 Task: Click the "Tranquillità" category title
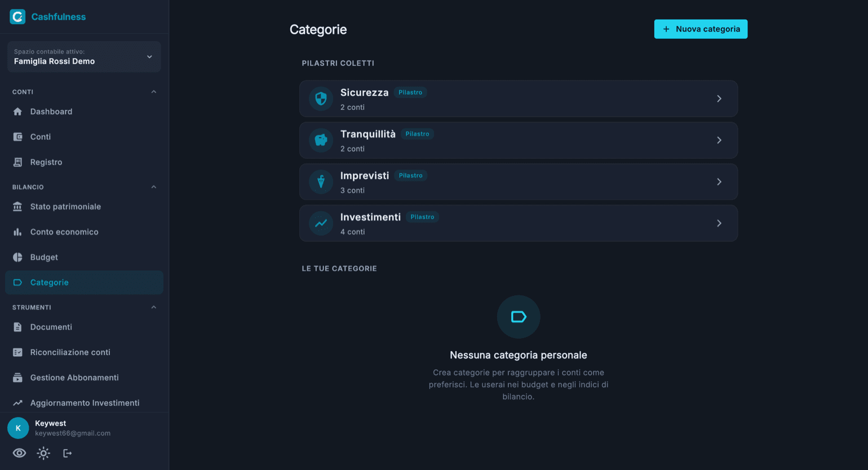[x=368, y=134]
